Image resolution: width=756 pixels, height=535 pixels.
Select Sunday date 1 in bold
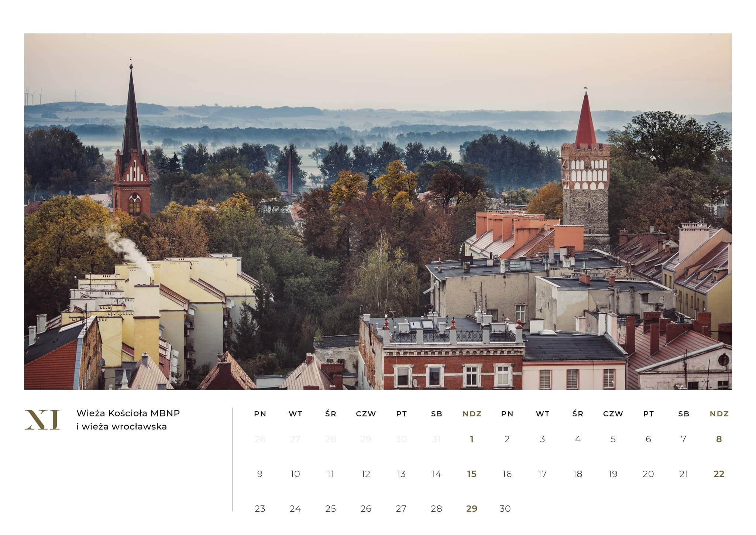point(472,439)
